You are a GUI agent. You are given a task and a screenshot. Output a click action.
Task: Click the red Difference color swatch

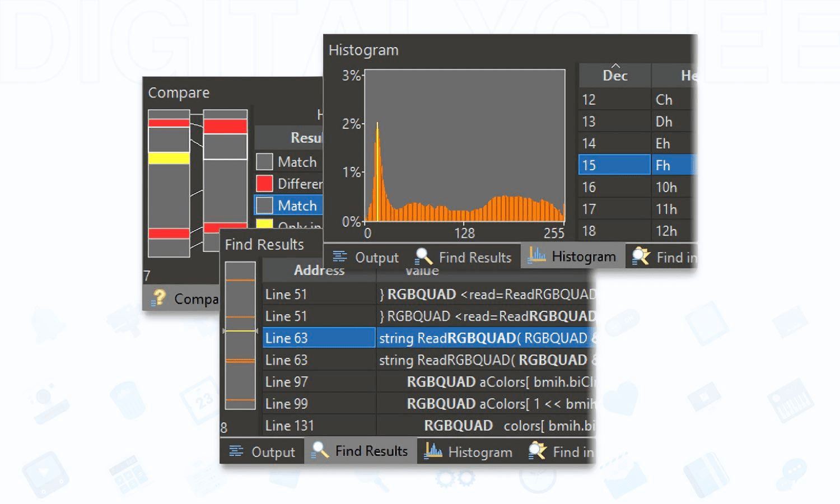[x=264, y=184]
